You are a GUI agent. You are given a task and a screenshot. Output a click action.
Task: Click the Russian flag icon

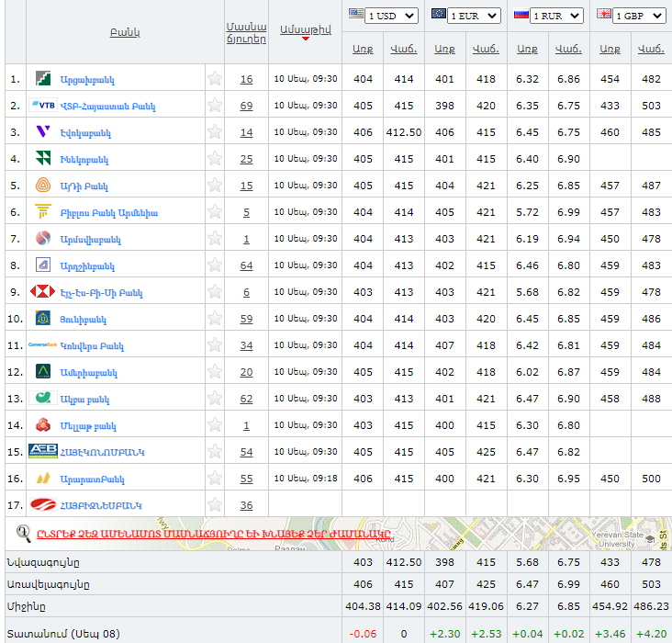coord(521,14)
